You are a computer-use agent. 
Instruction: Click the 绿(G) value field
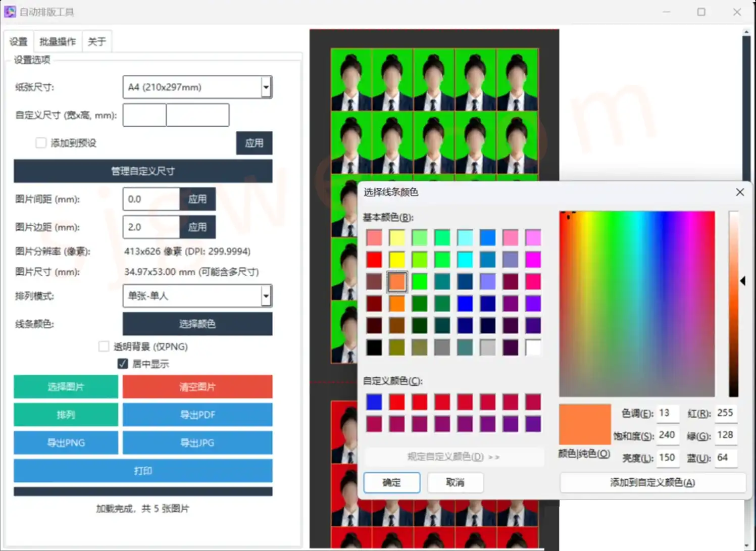coord(726,435)
